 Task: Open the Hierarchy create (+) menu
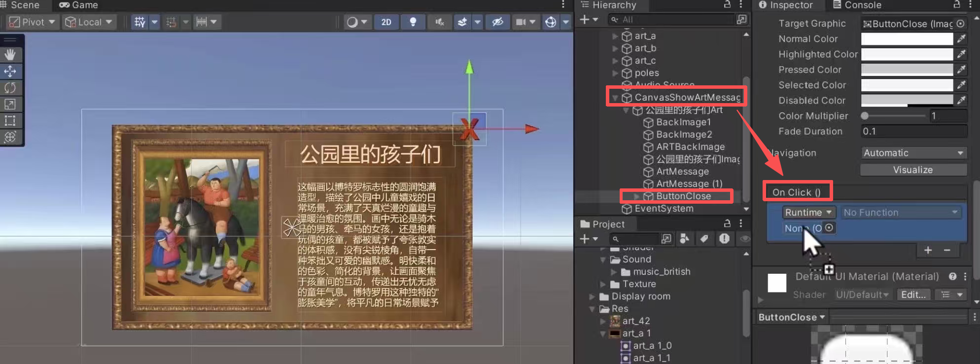[589, 19]
